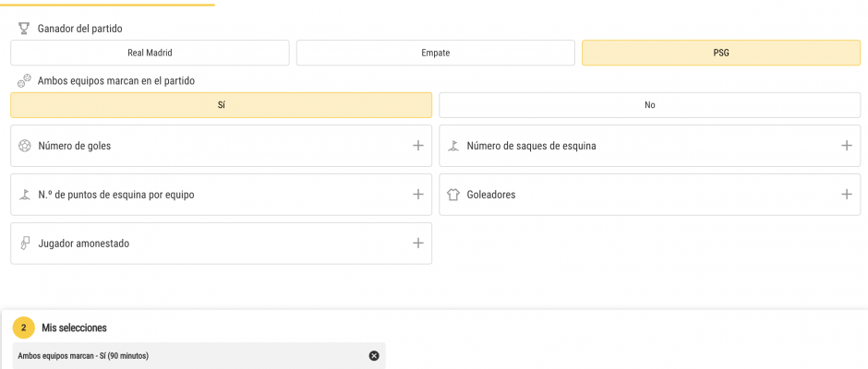
Task: Click the flag icon in N.º de puntos de esquina
Action: (25, 195)
